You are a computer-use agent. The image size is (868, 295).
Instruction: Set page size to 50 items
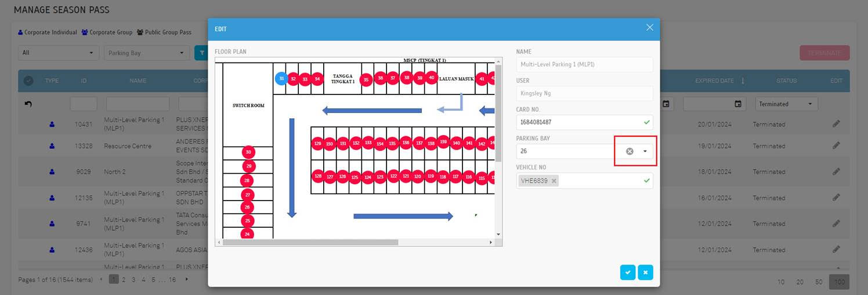[x=819, y=282]
